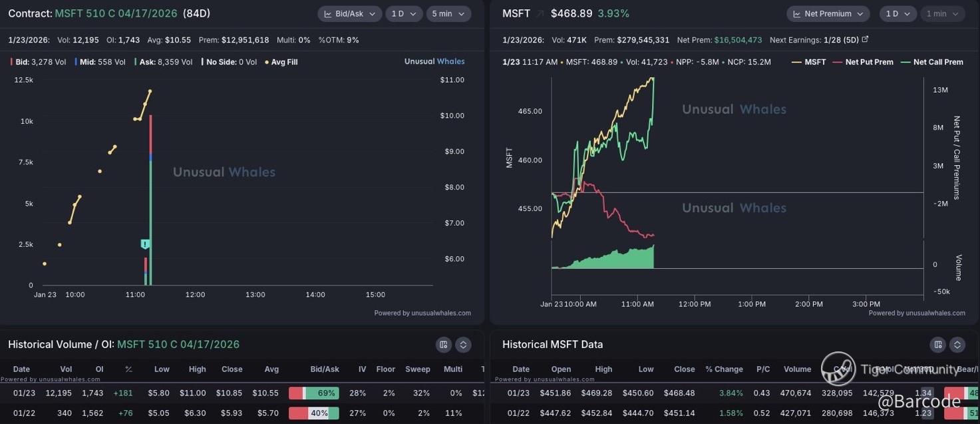Expand the Historical MSFT Data table

957,345
